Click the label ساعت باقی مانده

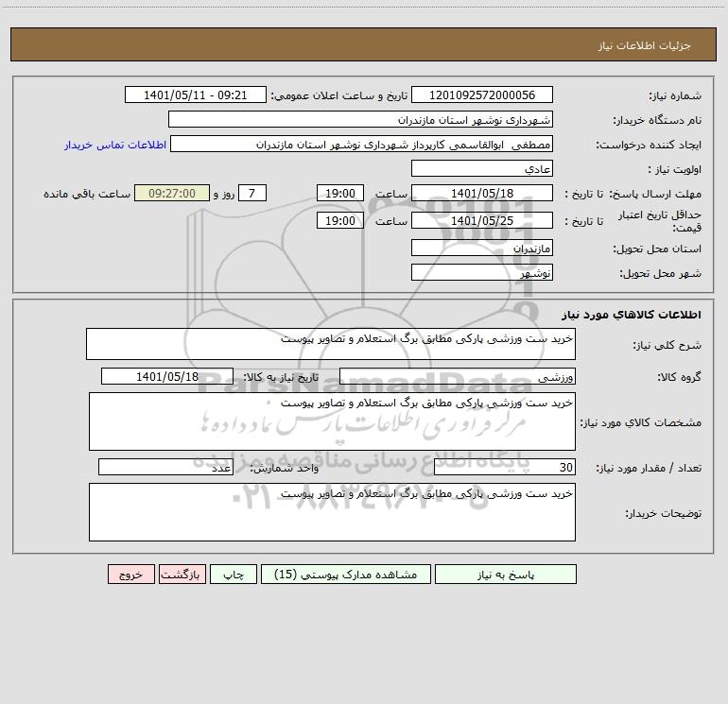pyautogui.click(x=87, y=194)
